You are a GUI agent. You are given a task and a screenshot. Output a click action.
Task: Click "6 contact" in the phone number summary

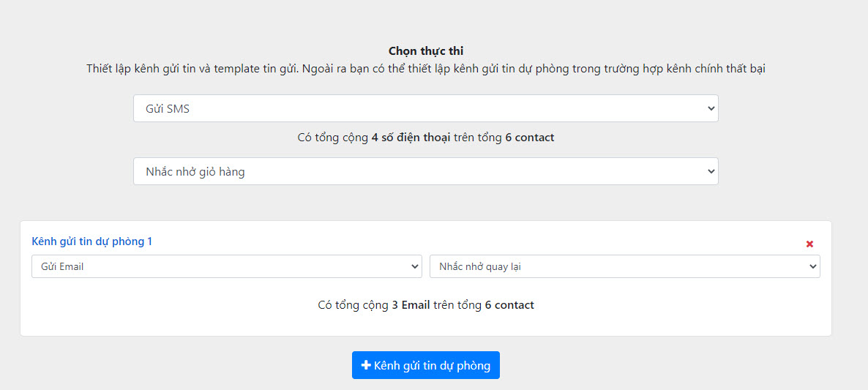(x=529, y=138)
